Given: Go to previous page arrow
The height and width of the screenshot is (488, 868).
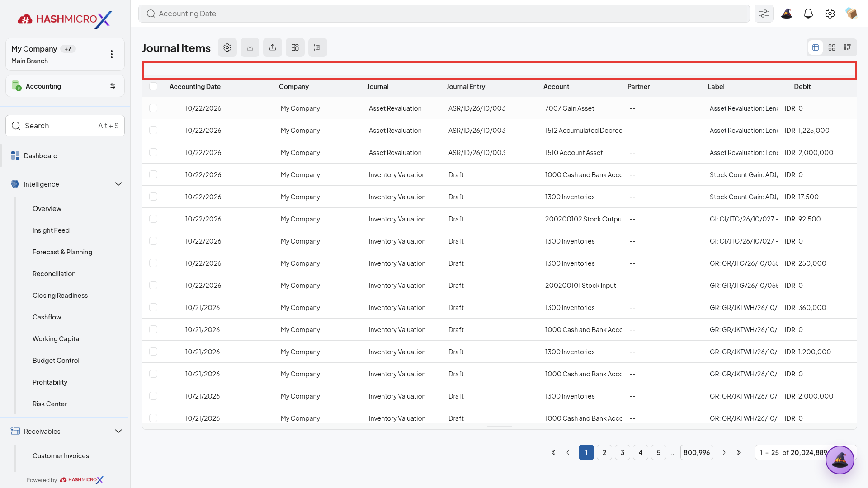Looking at the screenshot, I should pos(568,452).
